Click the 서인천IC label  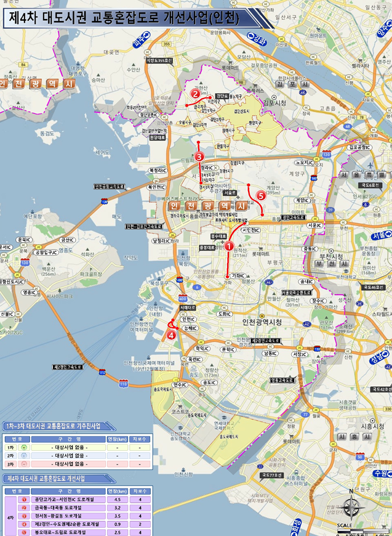[x=251, y=230]
